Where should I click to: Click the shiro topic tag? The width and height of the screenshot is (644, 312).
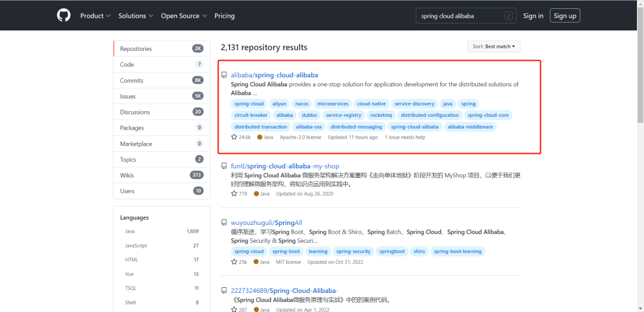[419, 252]
